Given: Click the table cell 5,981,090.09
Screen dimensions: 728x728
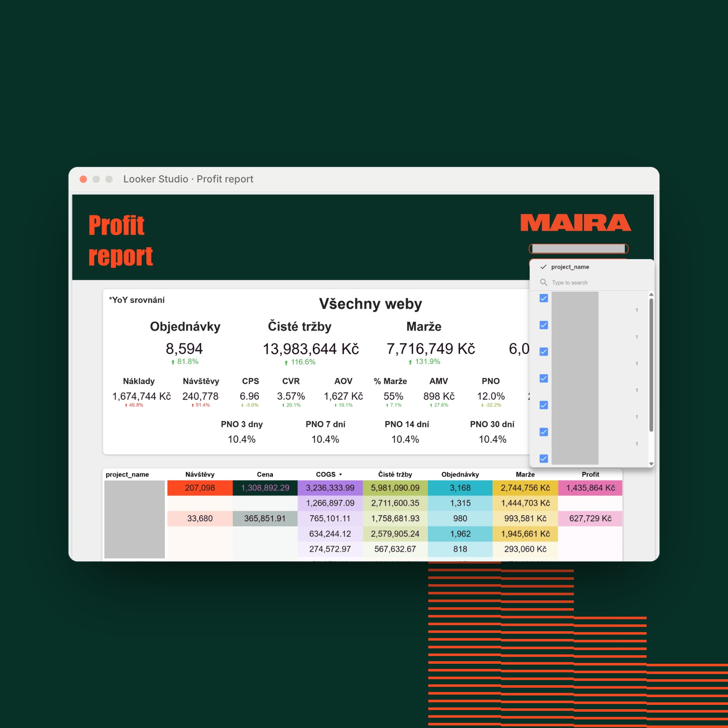Looking at the screenshot, I should coord(395,488).
